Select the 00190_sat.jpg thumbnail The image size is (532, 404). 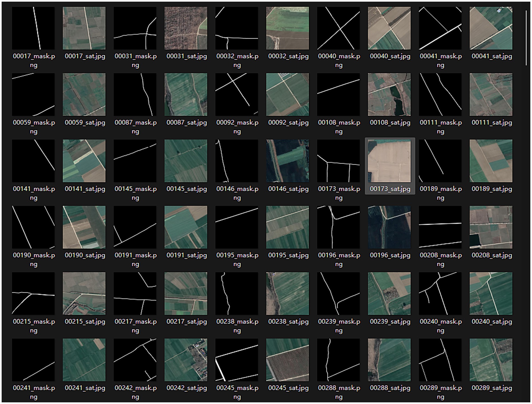pos(84,227)
